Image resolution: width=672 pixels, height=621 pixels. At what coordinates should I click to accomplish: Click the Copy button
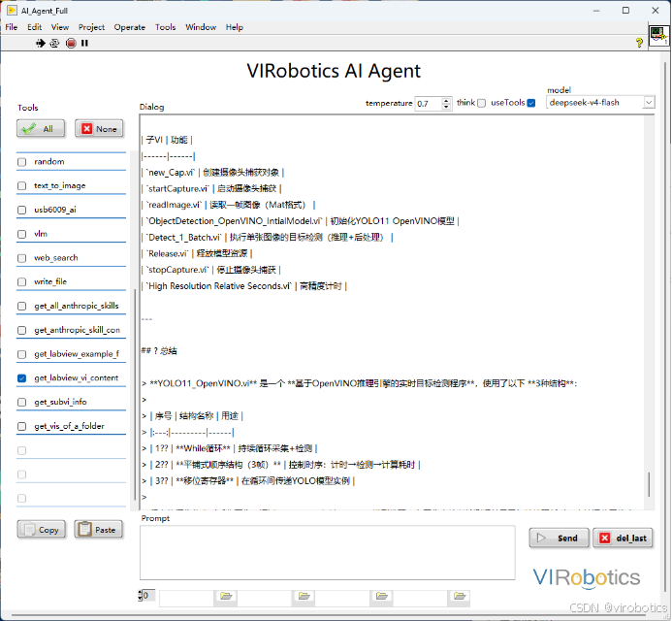[42, 529]
